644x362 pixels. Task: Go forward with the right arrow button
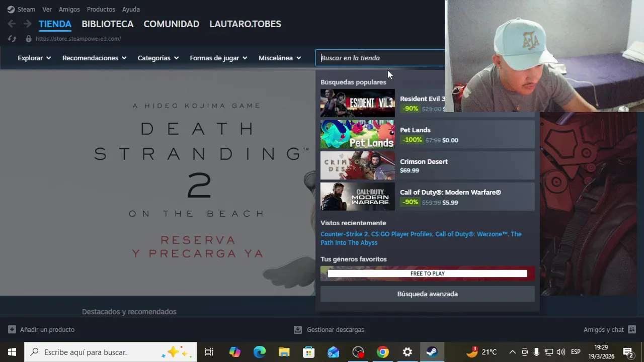point(28,24)
